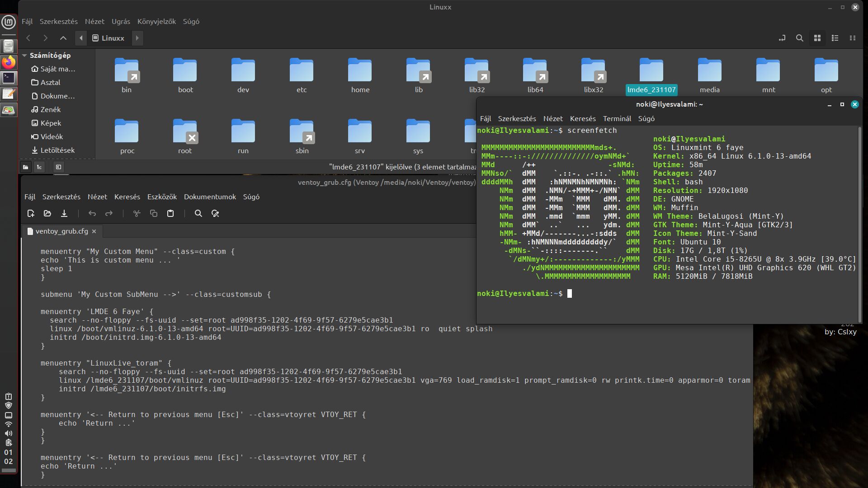Viewport: 868px width, 488px height.
Task: Open the Terminál menu in the terminal
Action: 617,119
